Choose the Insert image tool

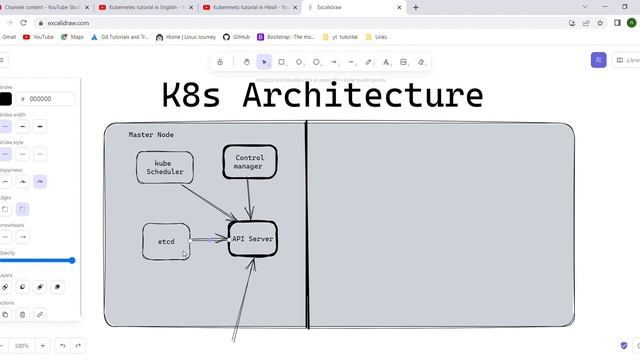tap(403, 62)
